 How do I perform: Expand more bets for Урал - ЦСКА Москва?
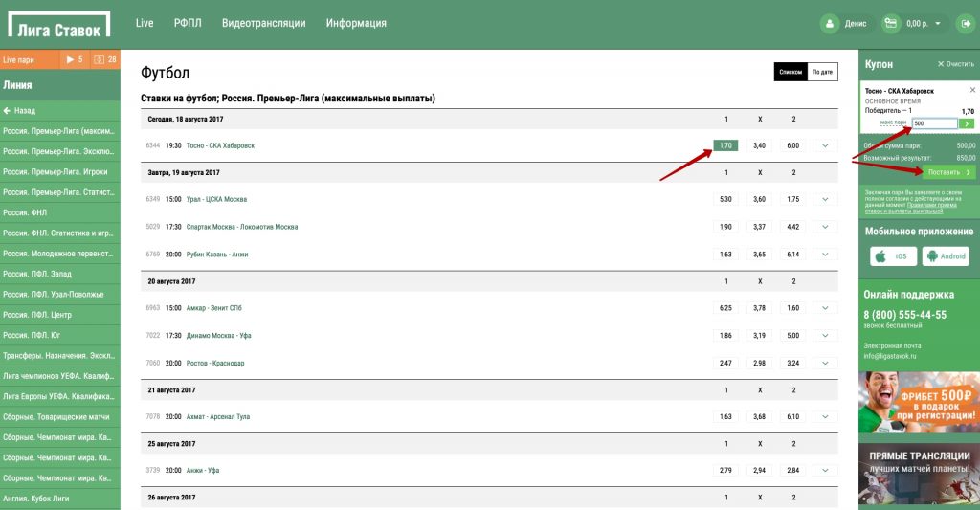(824, 199)
